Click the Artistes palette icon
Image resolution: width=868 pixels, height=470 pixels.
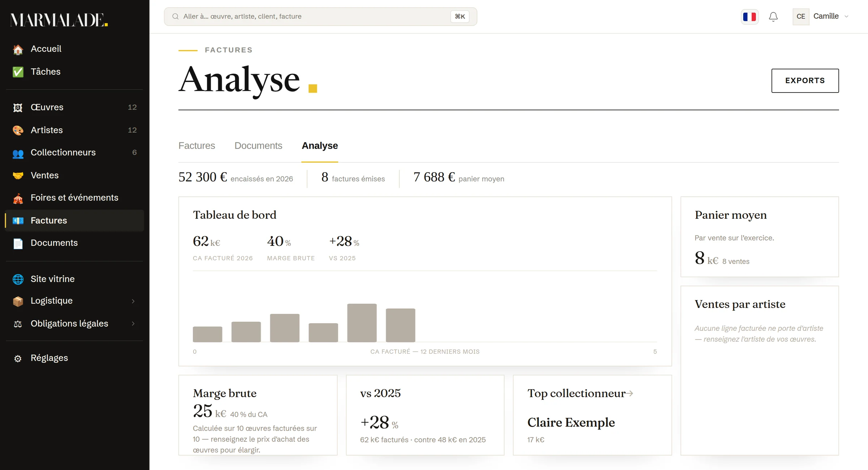(x=18, y=130)
